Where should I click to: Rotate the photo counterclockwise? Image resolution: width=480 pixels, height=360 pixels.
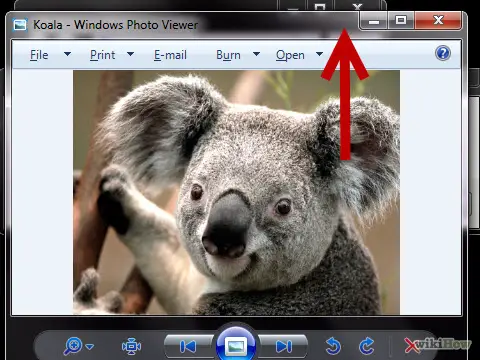coord(333,346)
